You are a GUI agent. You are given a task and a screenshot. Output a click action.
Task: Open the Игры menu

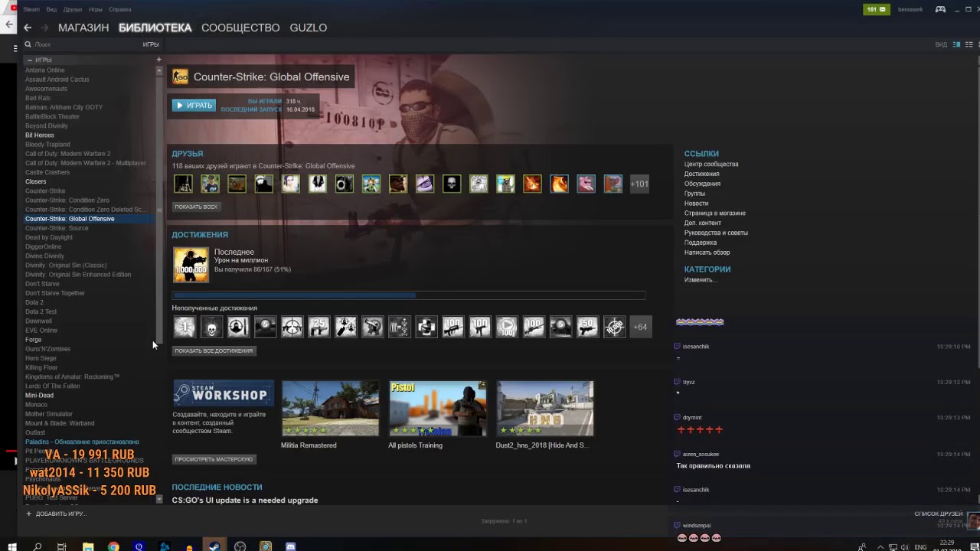(96, 9)
